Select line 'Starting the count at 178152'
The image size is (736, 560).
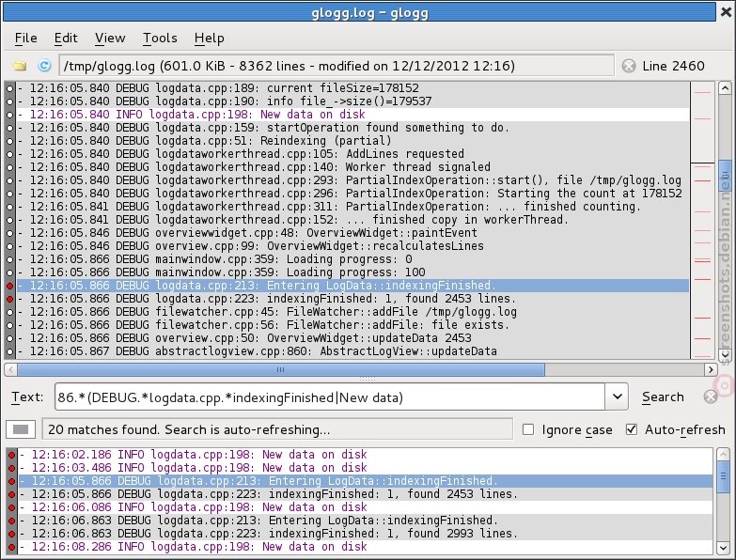coord(353,194)
